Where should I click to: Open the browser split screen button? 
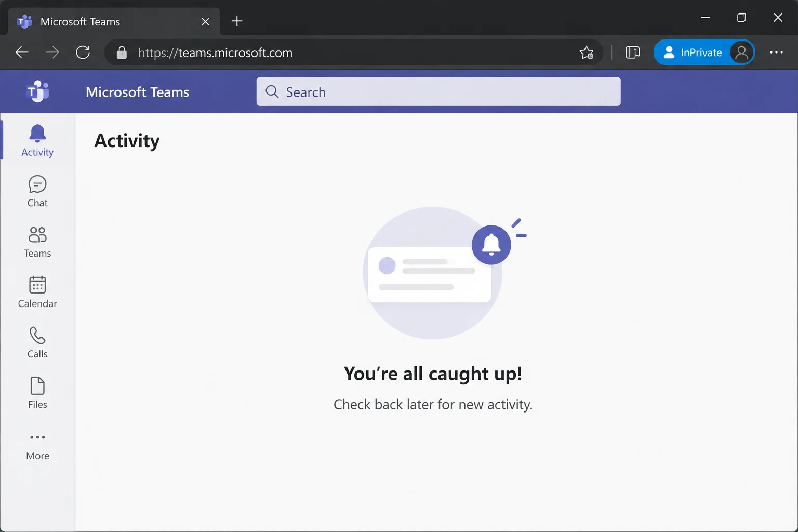[x=632, y=52]
